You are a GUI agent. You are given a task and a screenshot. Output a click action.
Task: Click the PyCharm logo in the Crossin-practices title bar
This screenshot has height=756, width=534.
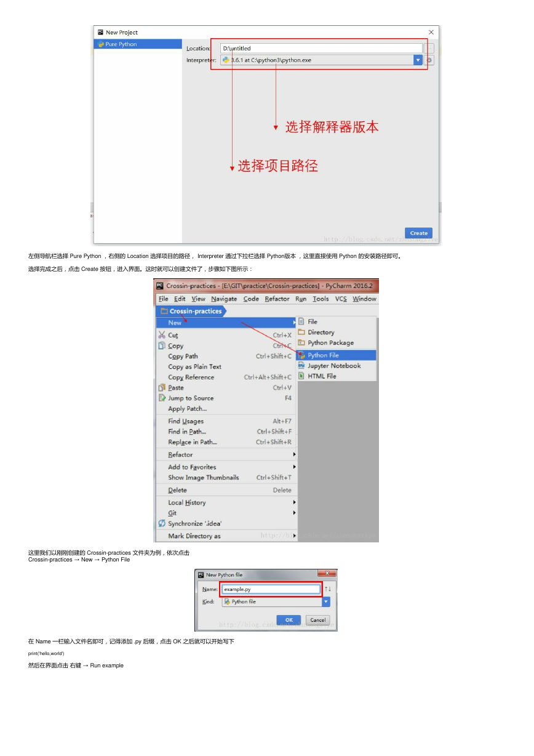159,286
